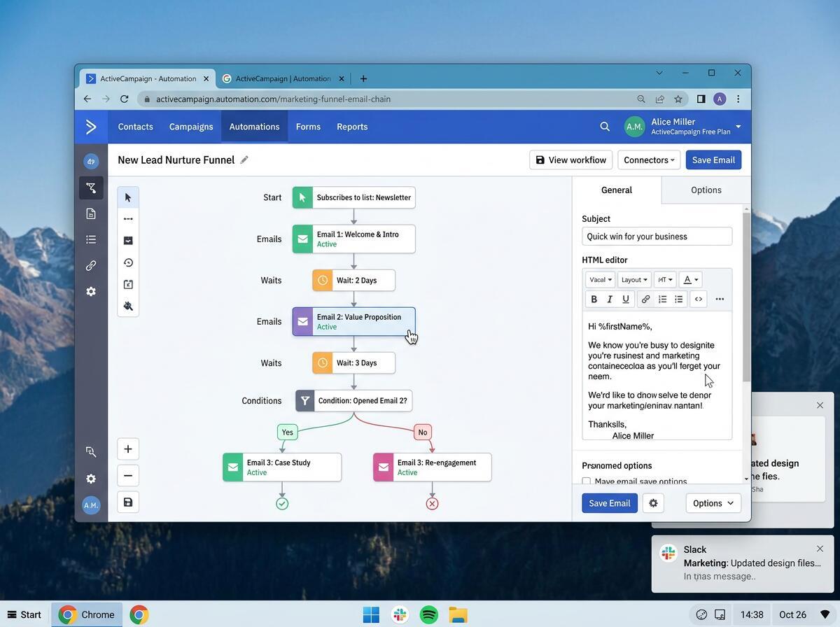Open the Layout dropdown in editor

[634, 280]
